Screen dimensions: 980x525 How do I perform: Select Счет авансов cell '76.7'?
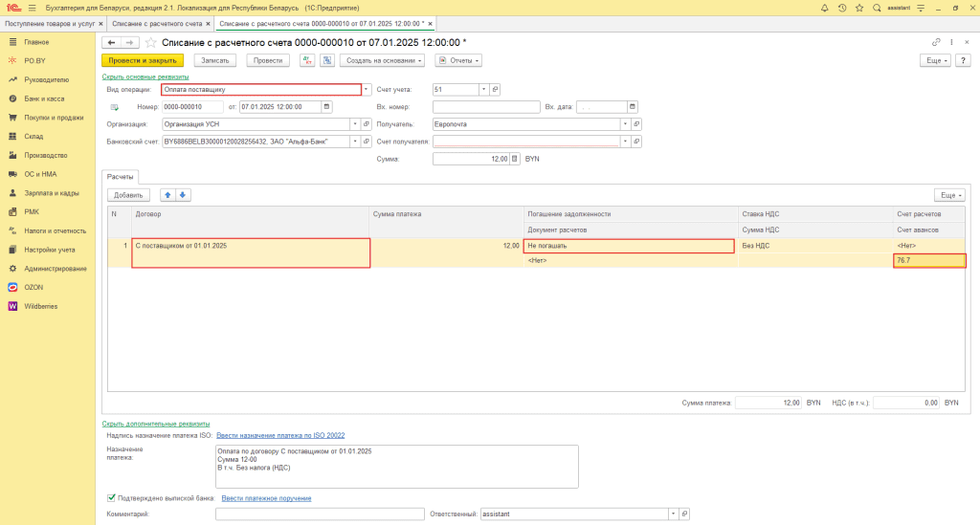tap(929, 260)
